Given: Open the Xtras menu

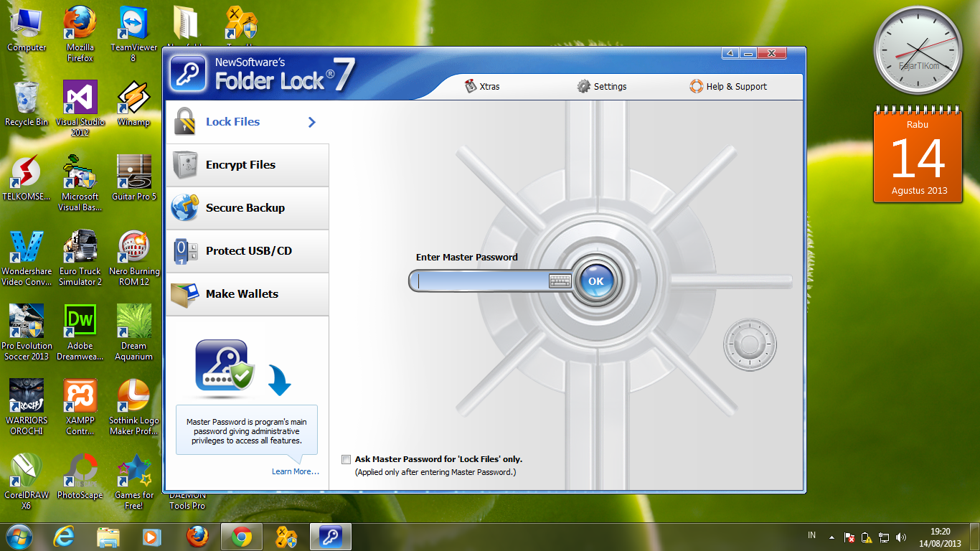Looking at the screenshot, I should coord(482,86).
